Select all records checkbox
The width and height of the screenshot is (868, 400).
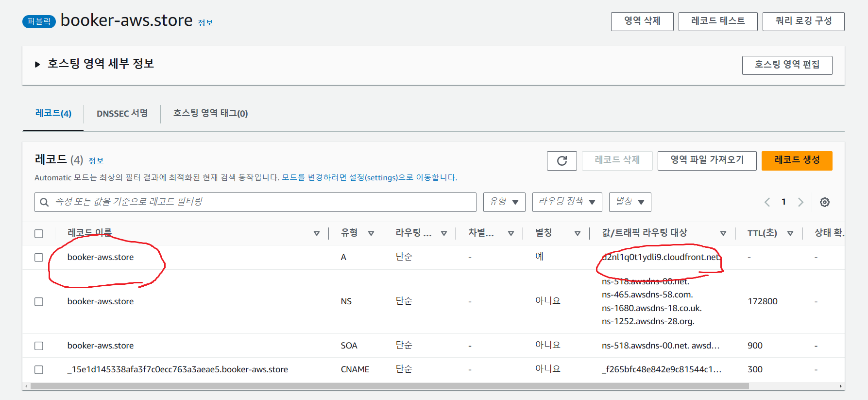[39, 234]
